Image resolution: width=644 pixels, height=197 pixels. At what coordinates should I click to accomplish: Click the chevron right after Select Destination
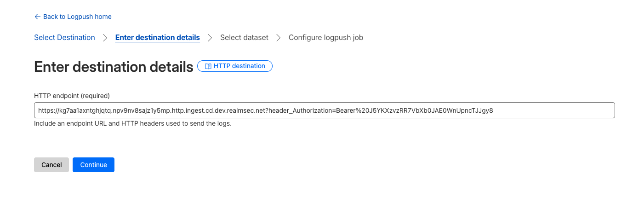105,38
